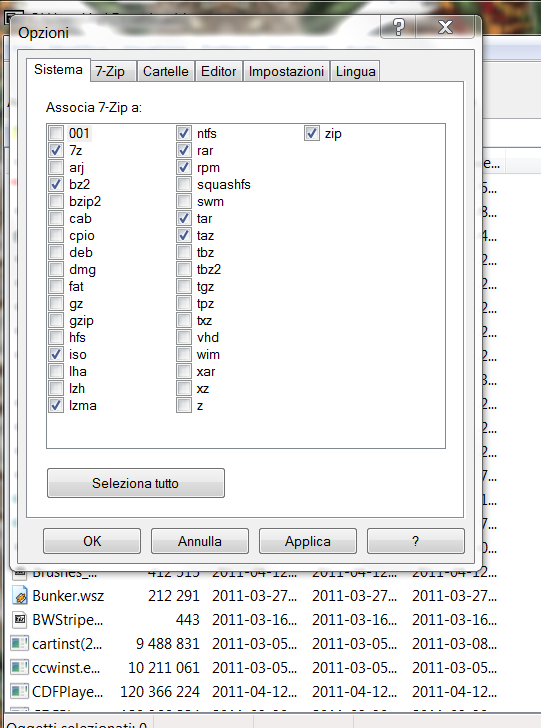Enable the 001 association checkbox
Viewport: 541px width, 728px height.
(56, 133)
